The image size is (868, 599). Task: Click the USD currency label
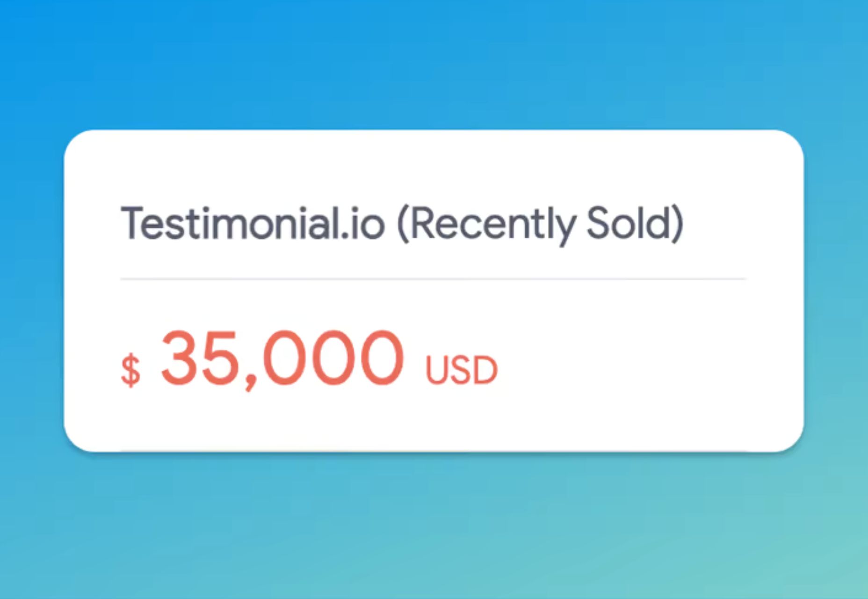coord(461,371)
